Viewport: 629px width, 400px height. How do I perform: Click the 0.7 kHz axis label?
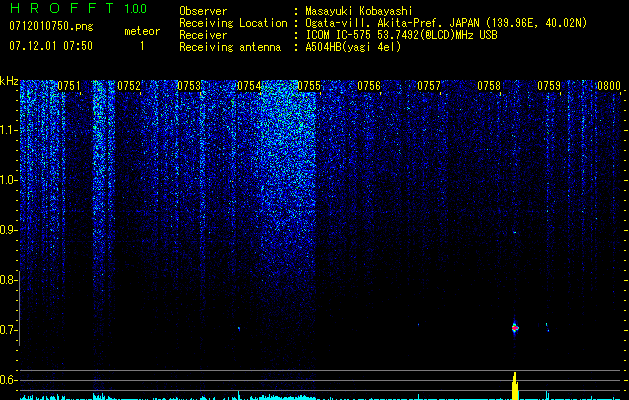point(8,330)
